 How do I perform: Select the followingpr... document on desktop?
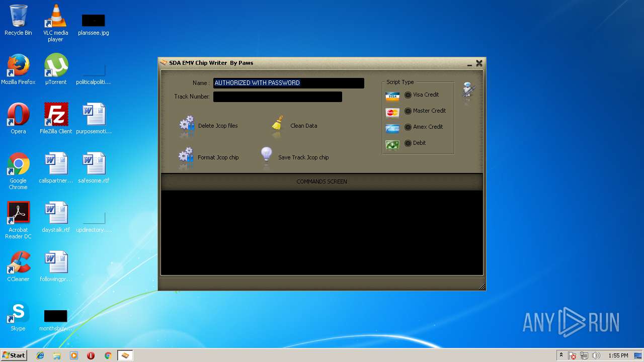click(56, 266)
